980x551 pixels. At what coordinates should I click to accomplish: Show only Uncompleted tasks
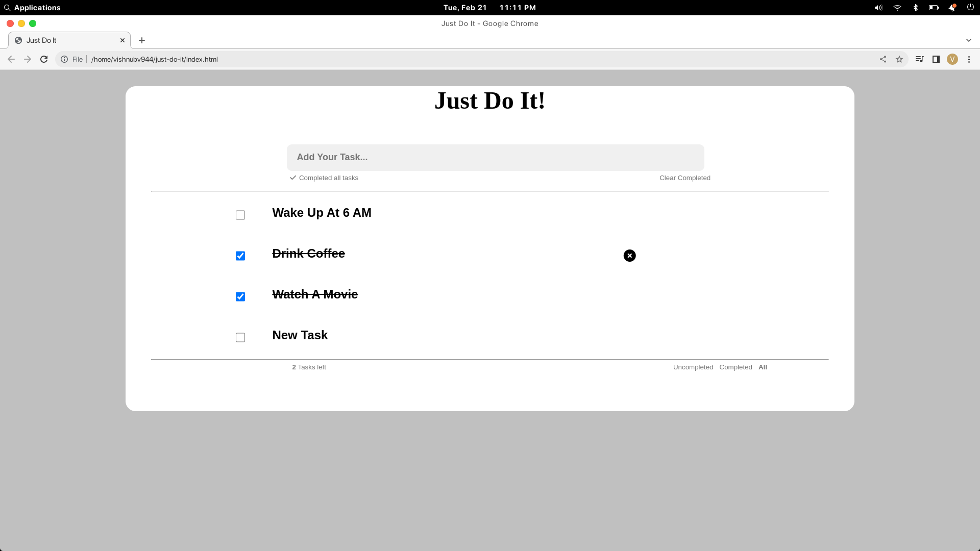pyautogui.click(x=693, y=367)
